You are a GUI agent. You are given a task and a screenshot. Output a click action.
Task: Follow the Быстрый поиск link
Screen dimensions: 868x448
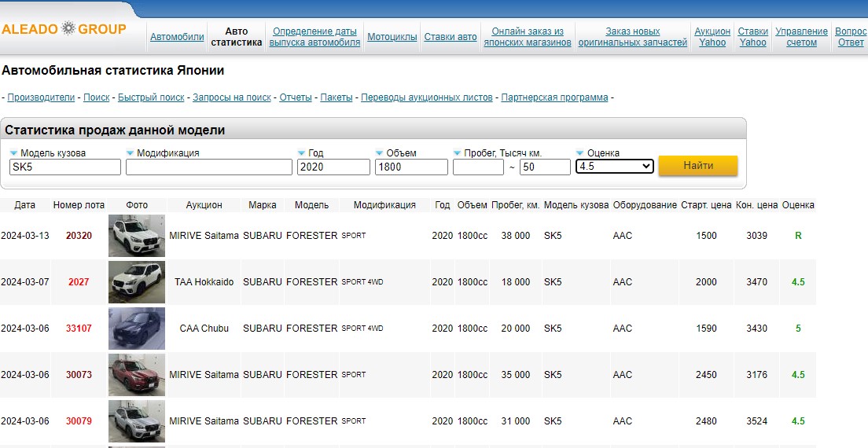pyautogui.click(x=151, y=97)
